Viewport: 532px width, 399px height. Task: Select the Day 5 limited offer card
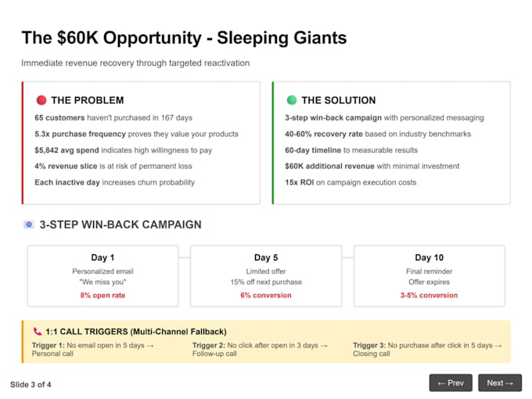pos(266,276)
